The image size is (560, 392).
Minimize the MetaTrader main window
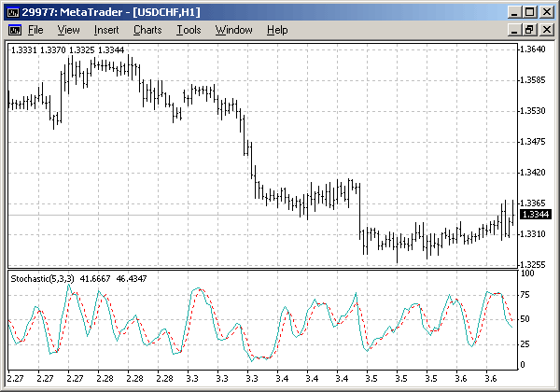(514, 12)
